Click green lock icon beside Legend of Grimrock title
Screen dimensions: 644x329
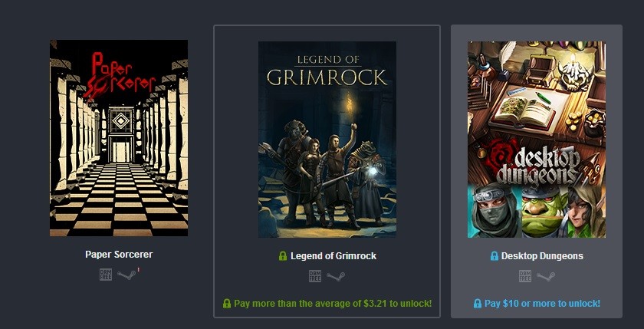283,256
